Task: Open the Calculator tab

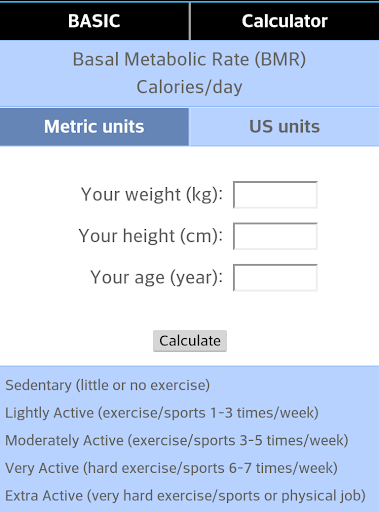Action: tap(285, 21)
